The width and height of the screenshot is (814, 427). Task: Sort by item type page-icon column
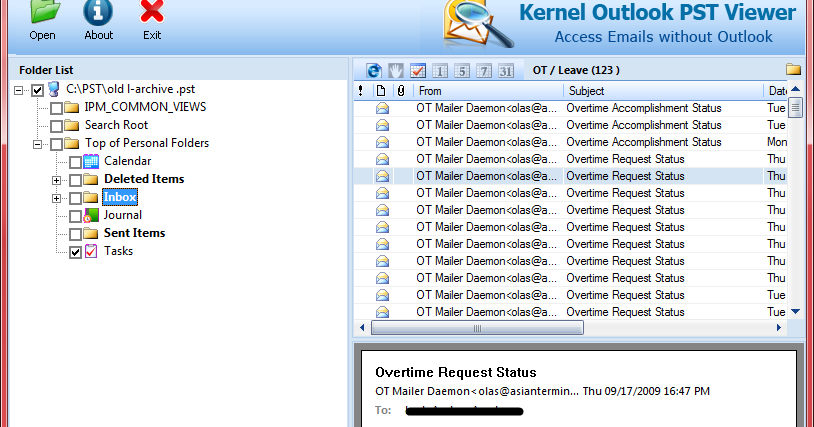381,91
